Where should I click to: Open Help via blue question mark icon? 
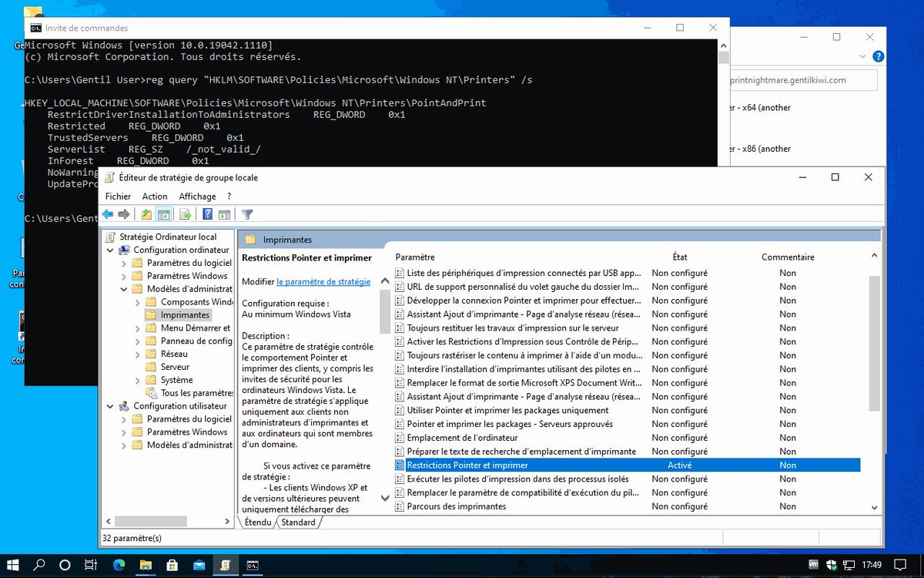pyautogui.click(x=208, y=214)
